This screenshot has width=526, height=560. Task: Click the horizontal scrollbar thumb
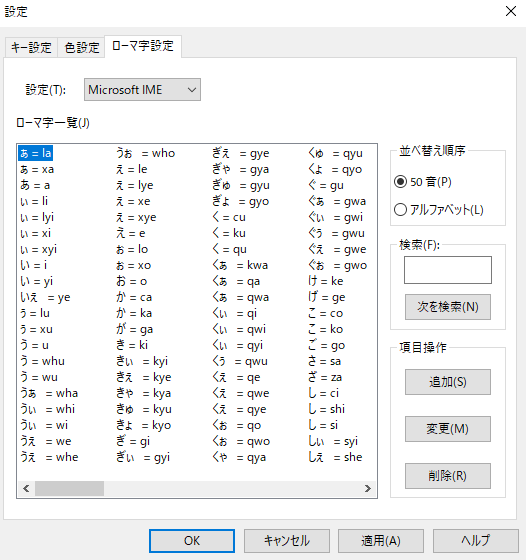(x=69, y=488)
